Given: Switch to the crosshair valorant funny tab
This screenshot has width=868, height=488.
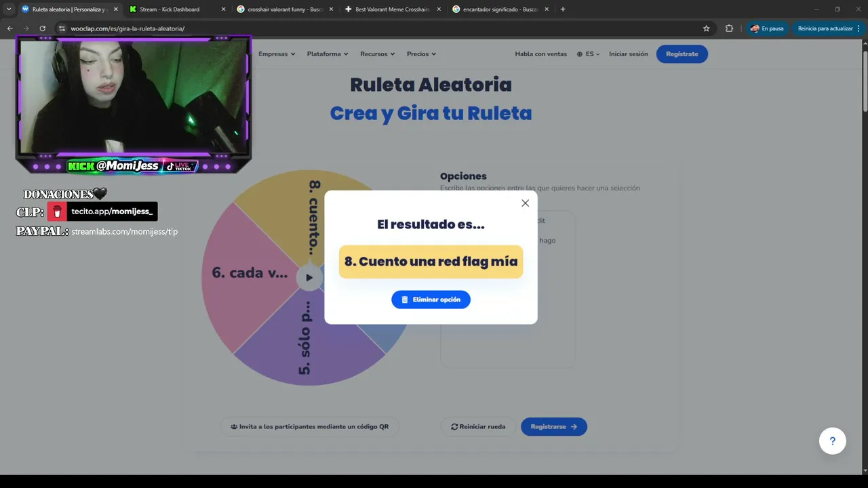Looking at the screenshot, I should click(x=285, y=9).
